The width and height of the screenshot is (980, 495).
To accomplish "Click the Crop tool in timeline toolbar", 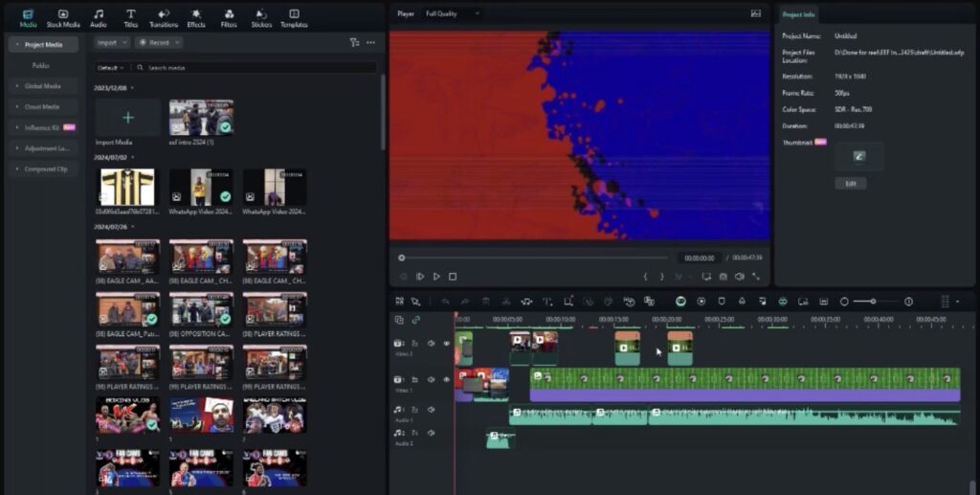I will click(568, 301).
